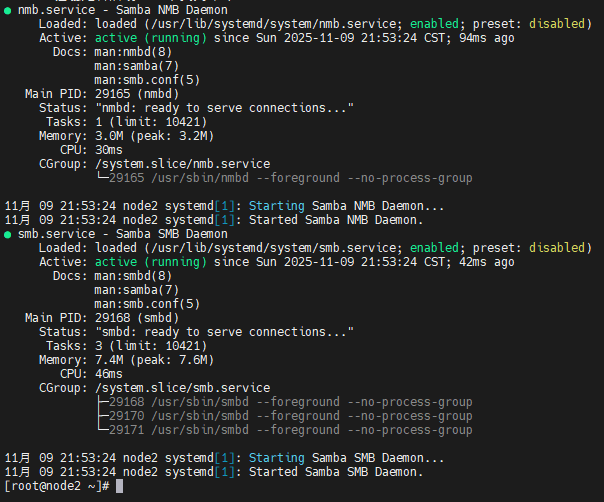Image resolution: width=604 pixels, height=502 pixels.
Task: Click man:nmbd(8) docs entry
Action: 133,52
